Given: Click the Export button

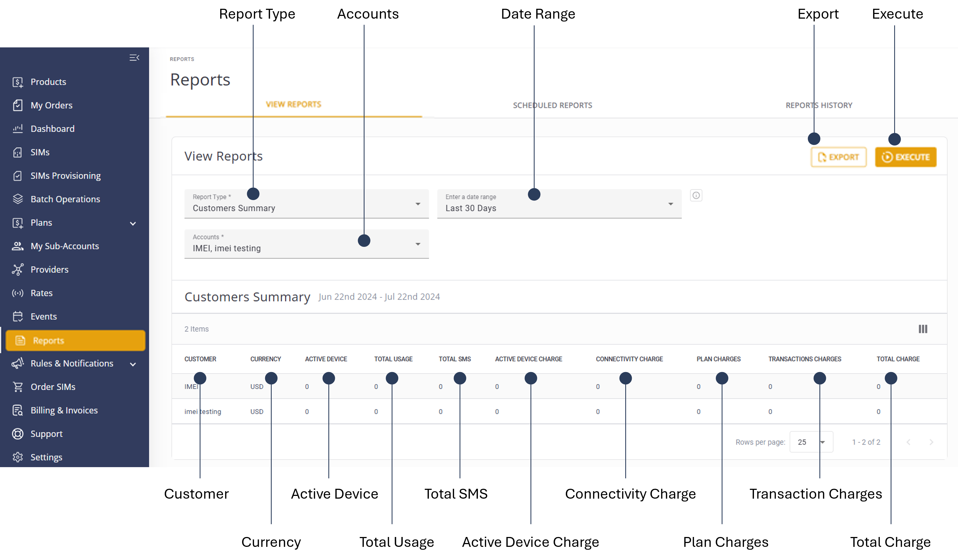Looking at the screenshot, I should (x=838, y=157).
